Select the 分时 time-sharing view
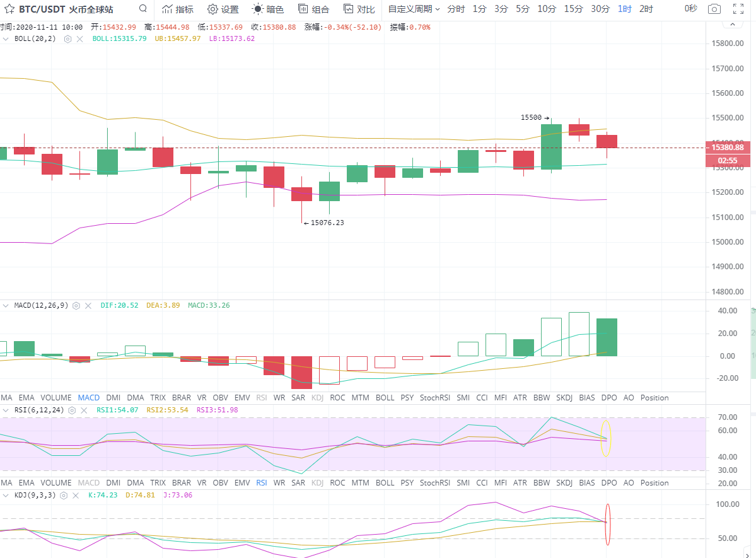 (456, 9)
